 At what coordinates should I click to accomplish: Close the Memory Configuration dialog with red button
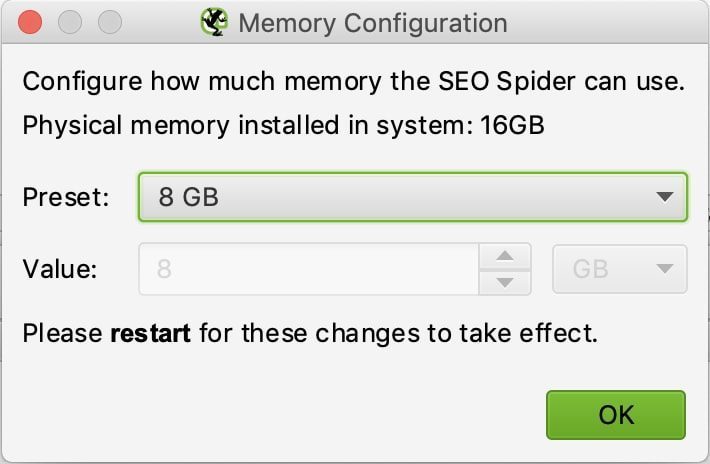(x=30, y=22)
